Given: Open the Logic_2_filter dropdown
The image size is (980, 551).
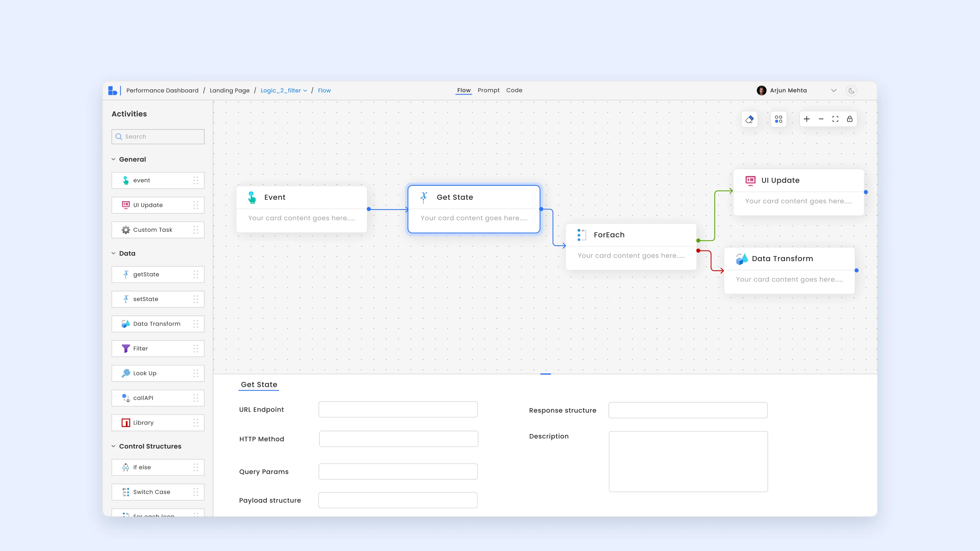Looking at the screenshot, I should [284, 91].
